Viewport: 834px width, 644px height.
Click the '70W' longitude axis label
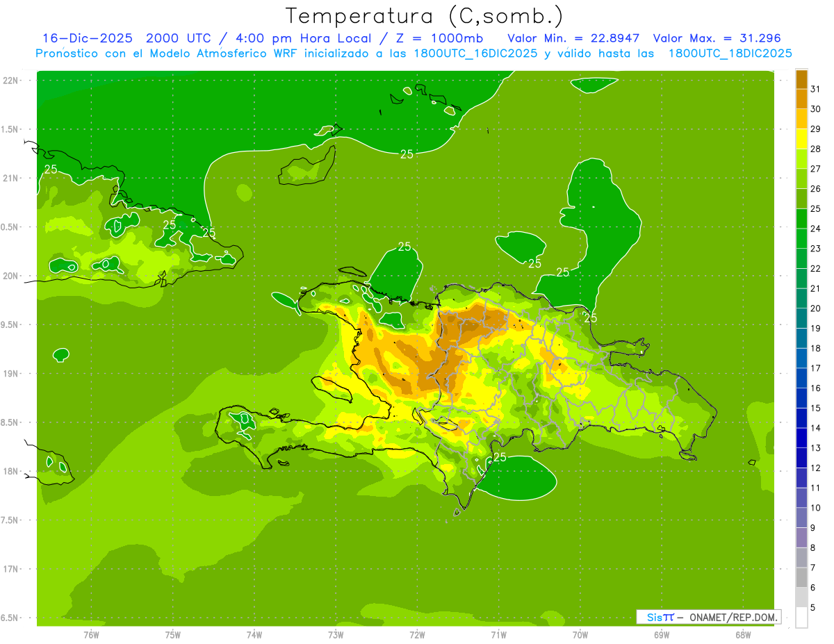(580, 635)
